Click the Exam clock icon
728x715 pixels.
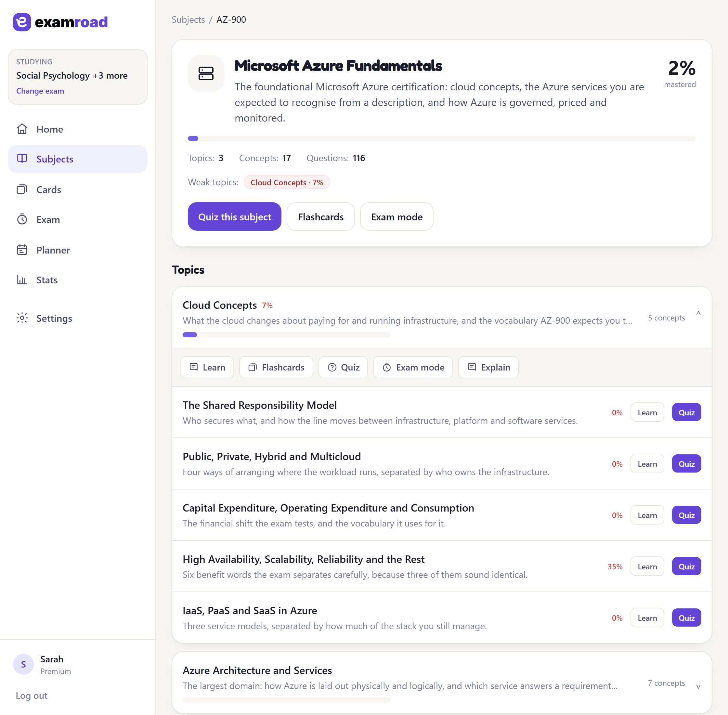click(22, 219)
